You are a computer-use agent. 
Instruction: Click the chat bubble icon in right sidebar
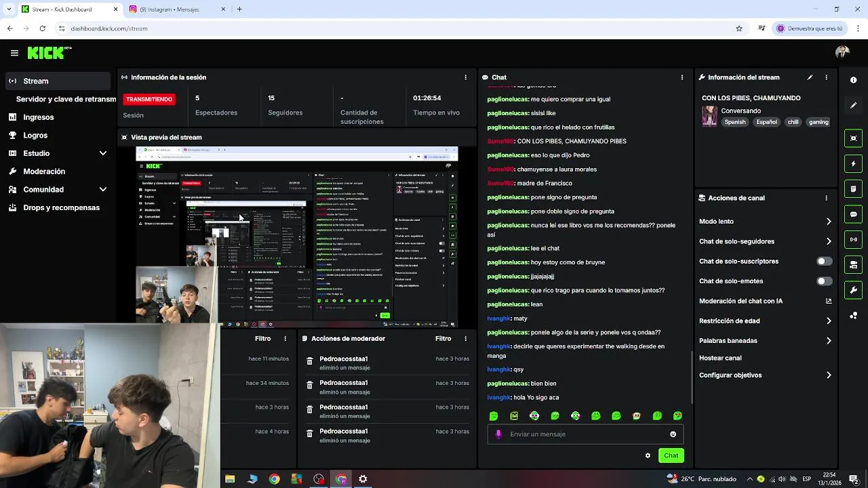(853, 214)
